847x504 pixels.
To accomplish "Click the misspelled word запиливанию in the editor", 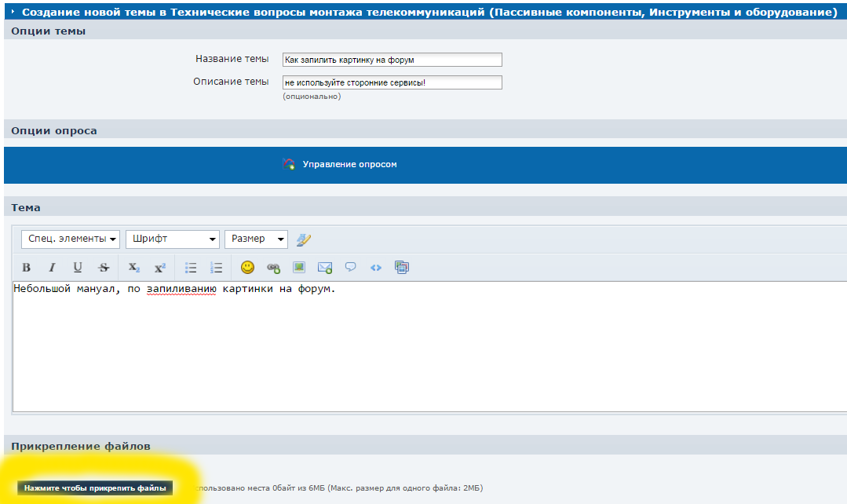I will (x=181, y=289).
